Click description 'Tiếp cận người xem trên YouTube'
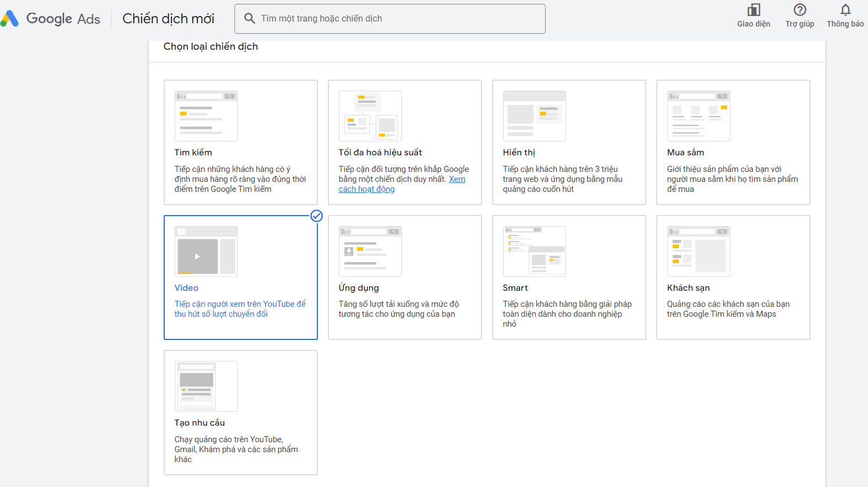Image resolution: width=868 pixels, height=487 pixels. (240, 309)
